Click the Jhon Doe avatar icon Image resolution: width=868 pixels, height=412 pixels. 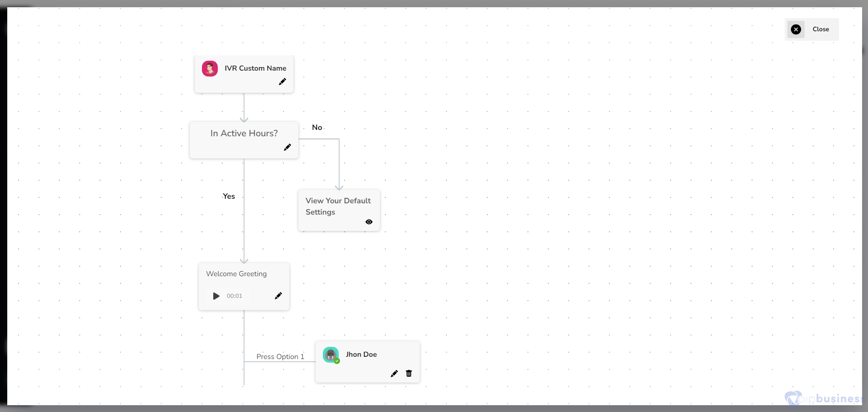(331, 355)
